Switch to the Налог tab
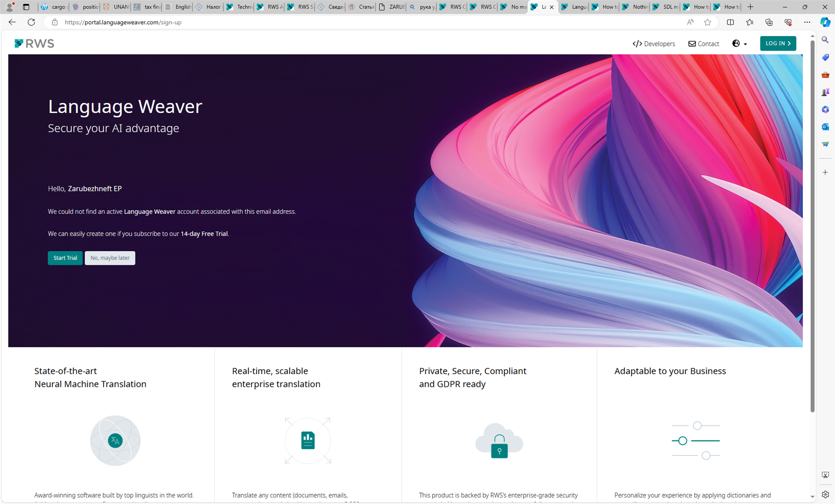 tap(208, 7)
